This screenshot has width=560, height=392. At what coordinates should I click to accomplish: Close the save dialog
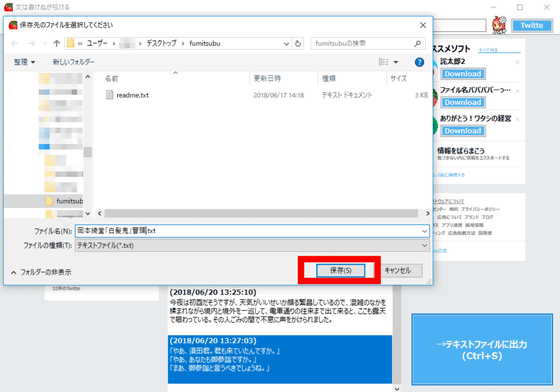423,25
